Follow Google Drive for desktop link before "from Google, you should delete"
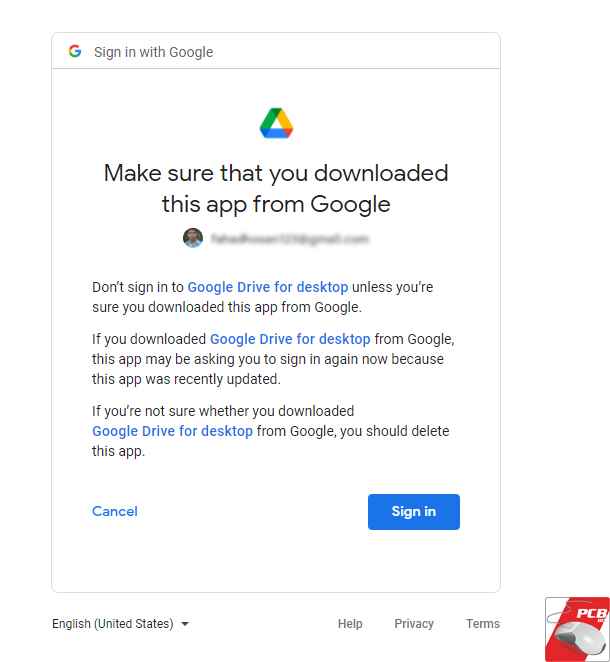The width and height of the screenshot is (610, 662). click(172, 431)
